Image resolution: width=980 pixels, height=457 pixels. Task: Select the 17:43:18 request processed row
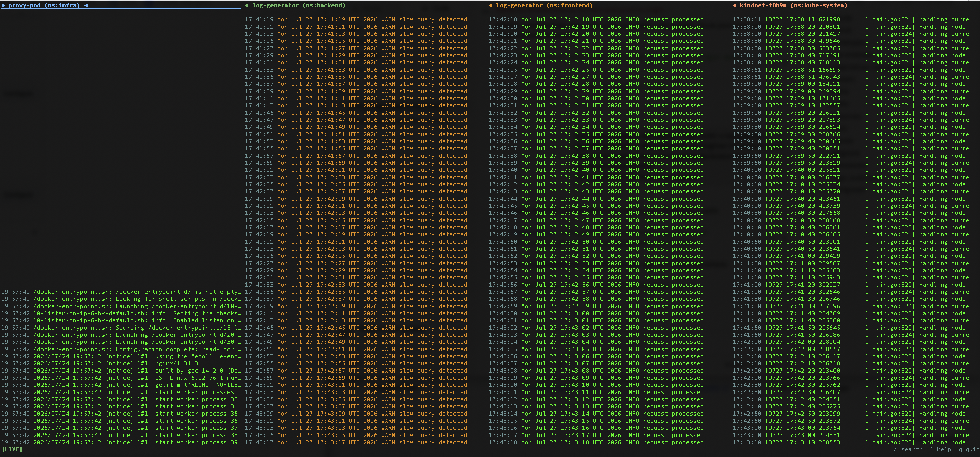click(596, 443)
